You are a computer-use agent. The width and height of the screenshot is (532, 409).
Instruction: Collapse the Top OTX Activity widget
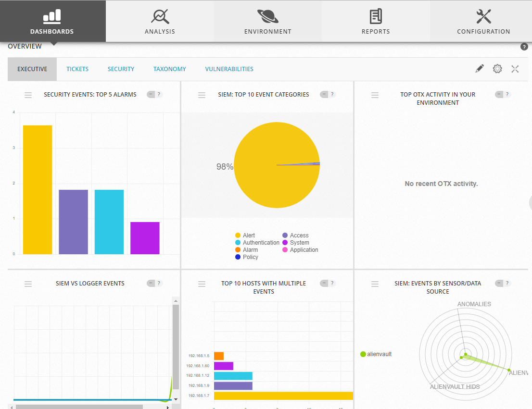tap(499, 94)
